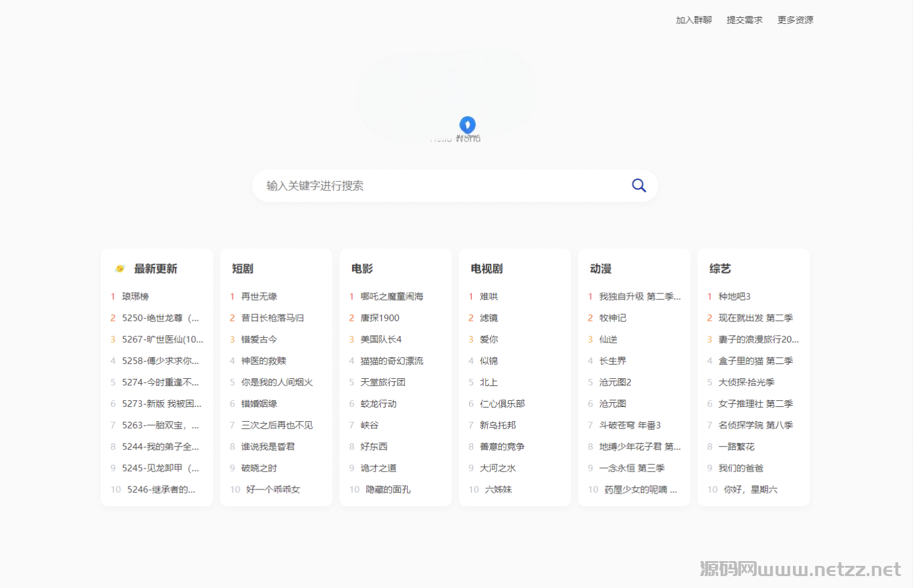Open movie 美国队长4
Screen dimensions: 913x588
pyautogui.click(x=381, y=339)
